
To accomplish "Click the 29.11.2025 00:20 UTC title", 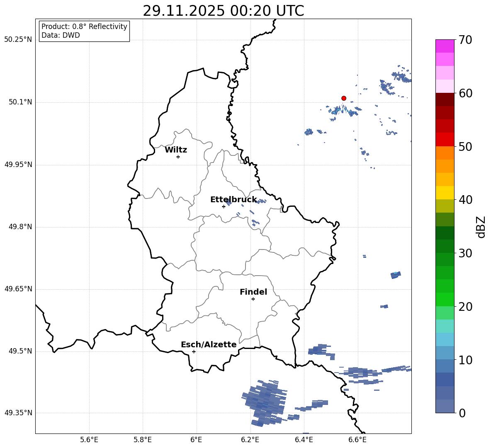I will pyautogui.click(x=223, y=11).
